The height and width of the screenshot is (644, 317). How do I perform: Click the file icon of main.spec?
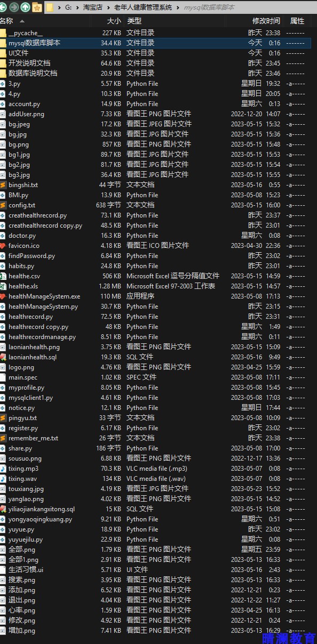tap(3, 377)
